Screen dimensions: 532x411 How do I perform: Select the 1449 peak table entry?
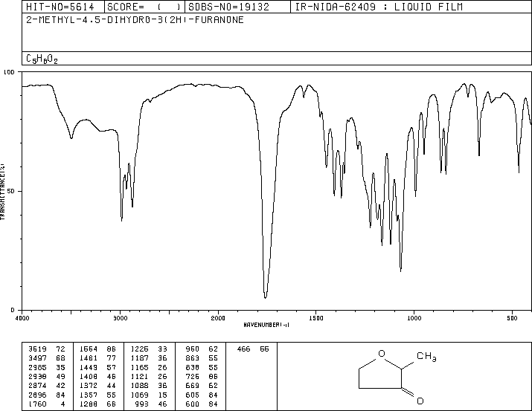(97, 367)
